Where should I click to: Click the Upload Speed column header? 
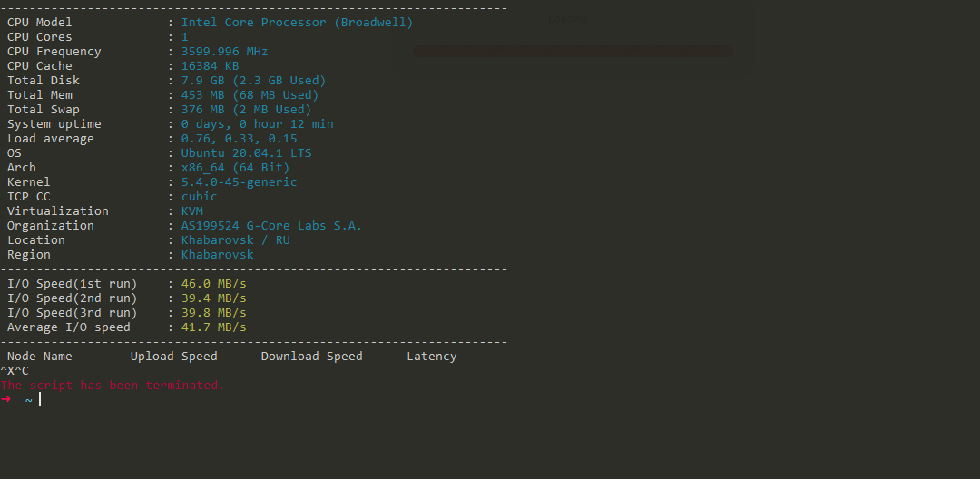coord(173,357)
